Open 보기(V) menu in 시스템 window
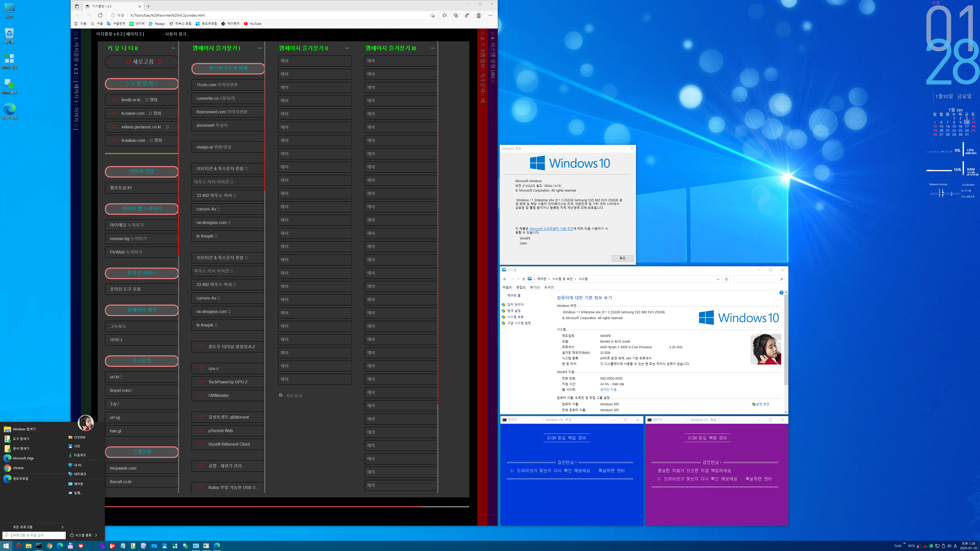Viewport: 980px width, 551px height. pos(535,287)
